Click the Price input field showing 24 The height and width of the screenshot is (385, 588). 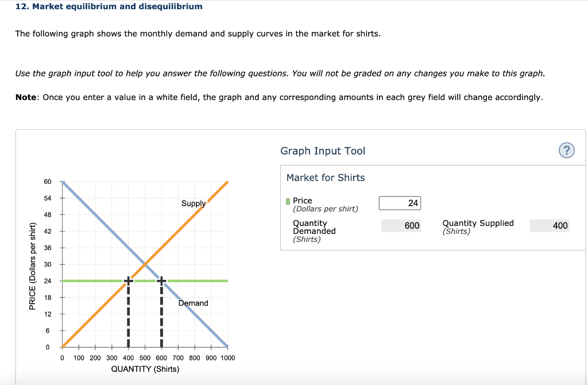(400, 203)
